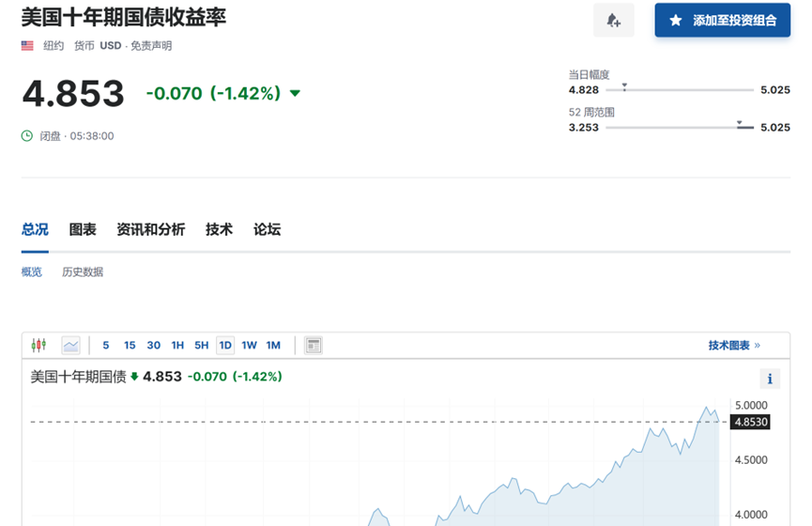Open the 历史数据 sub-link
The width and height of the screenshot is (812, 526).
pos(83,272)
